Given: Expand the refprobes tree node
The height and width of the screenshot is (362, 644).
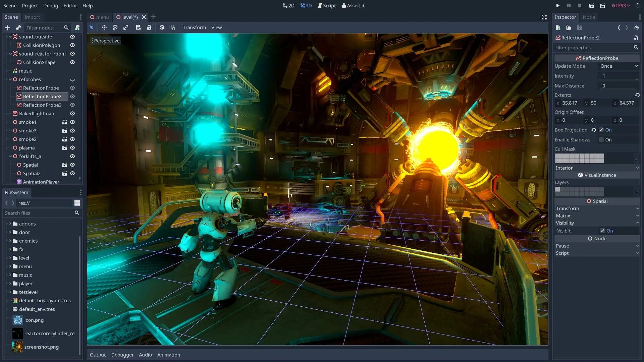Looking at the screenshot, I should (x=10, y=79).
